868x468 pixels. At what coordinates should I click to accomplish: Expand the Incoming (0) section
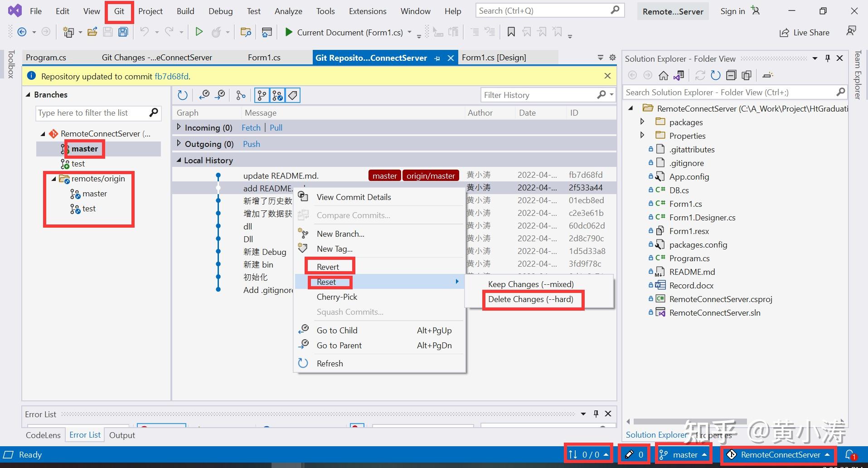point(179,127)
